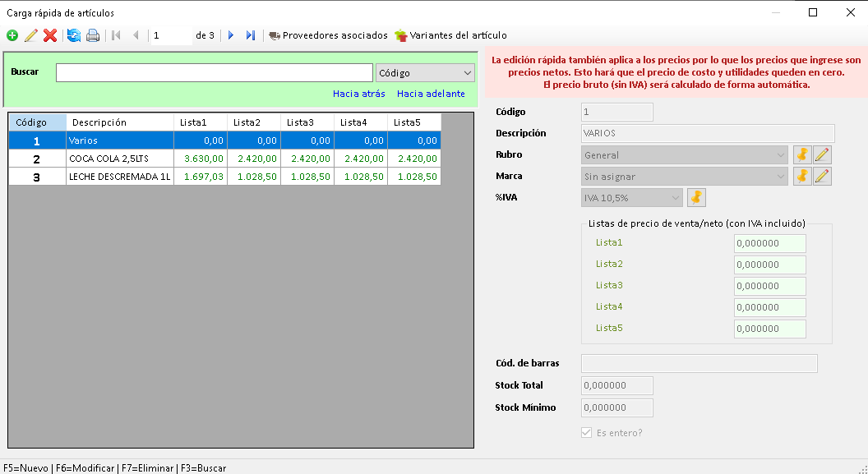This screenshot has height=474, width=868.
Task: Click the pin icon beside %IVA
Action: click(x=696, y=197)
